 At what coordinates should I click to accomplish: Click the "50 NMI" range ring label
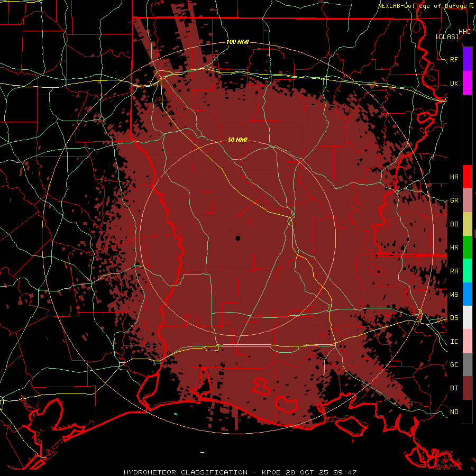click(x=237, y=140)
